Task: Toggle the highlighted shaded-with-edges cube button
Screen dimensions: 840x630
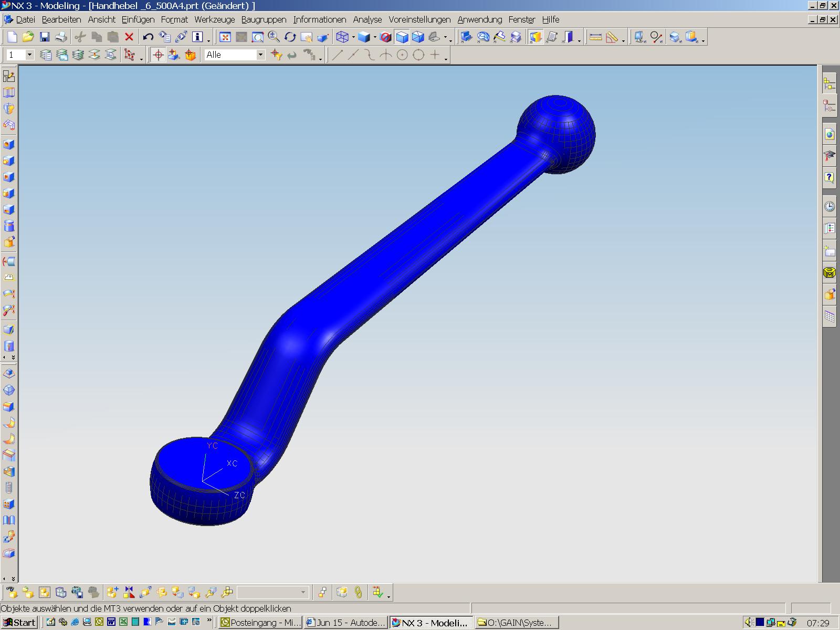Action: (x=402, y=37)
